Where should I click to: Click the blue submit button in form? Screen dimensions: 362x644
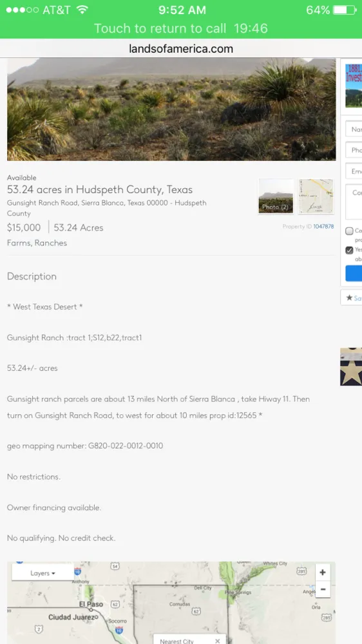pyautogui.click(x=354, y=273)
